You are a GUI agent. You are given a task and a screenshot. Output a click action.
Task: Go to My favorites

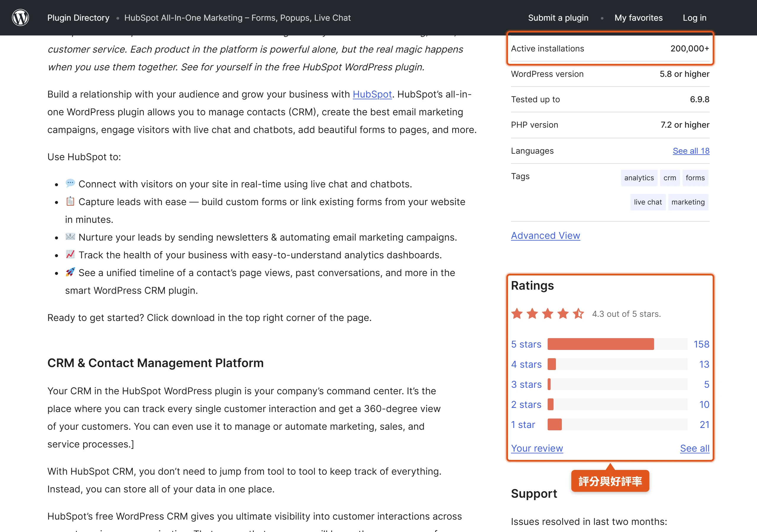tap(638, 18)
